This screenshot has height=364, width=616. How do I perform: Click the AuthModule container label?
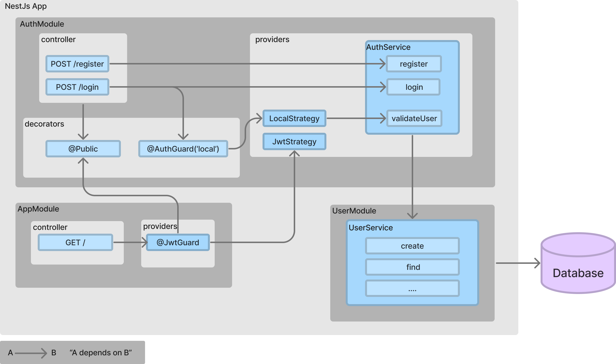[42, 24]
